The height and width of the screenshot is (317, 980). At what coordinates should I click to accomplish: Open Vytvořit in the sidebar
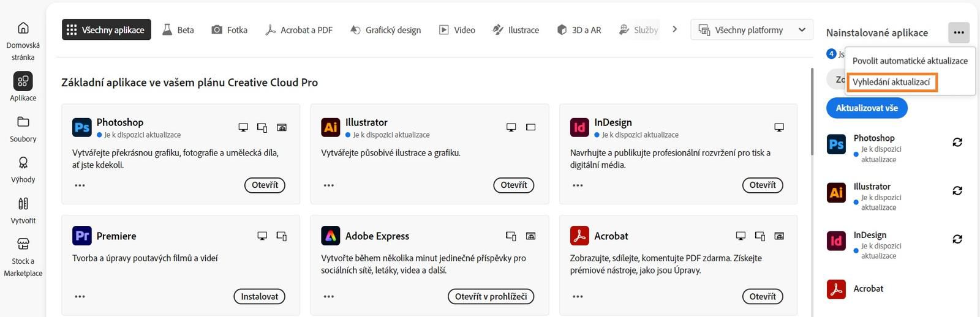[x=23, y=211]
